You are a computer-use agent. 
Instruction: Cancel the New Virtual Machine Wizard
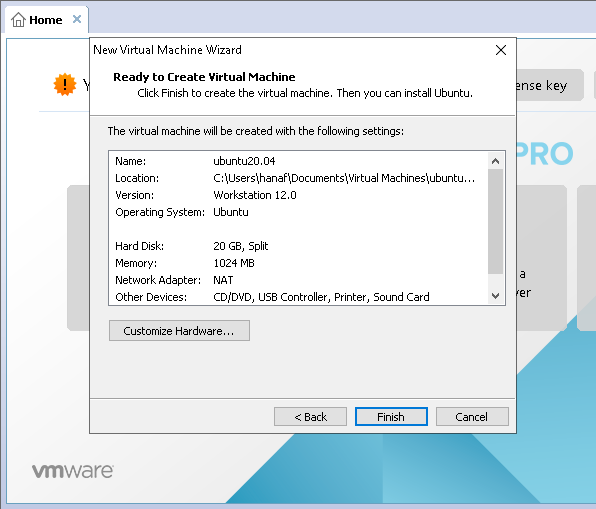point(472,417)
